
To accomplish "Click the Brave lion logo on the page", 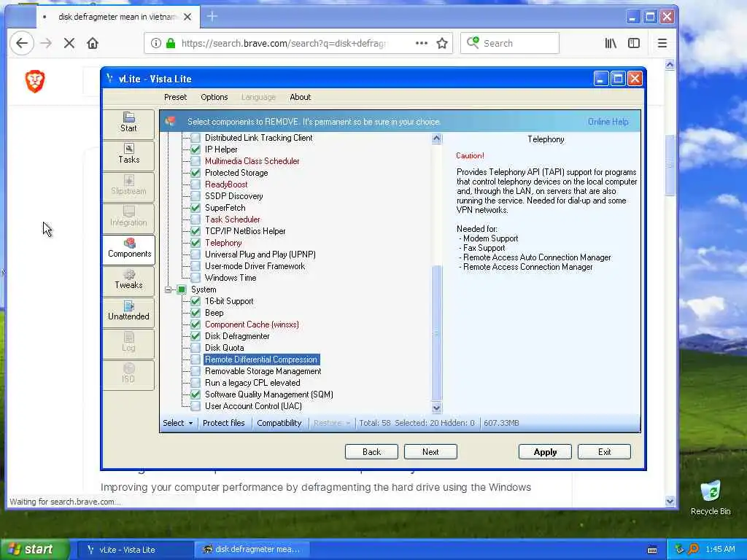I will [35, 81].
